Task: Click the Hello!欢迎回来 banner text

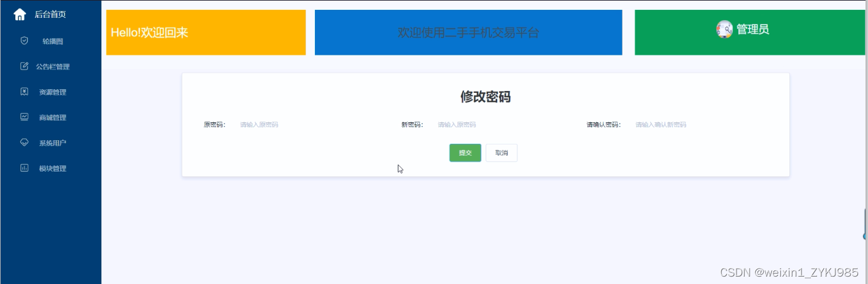Action: click(x=149, y=33)
